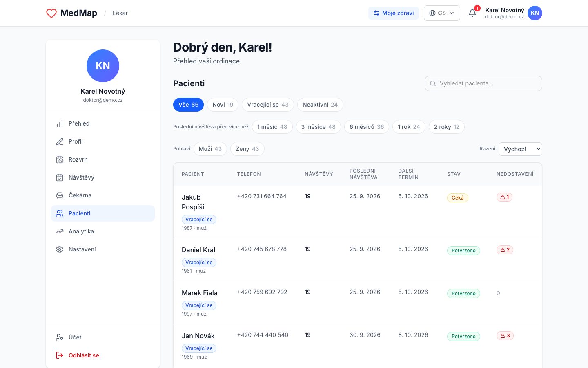Toggle the Vracející se 43 filter chip
Viewport: 588px width, 368px height.
[268, 105]
